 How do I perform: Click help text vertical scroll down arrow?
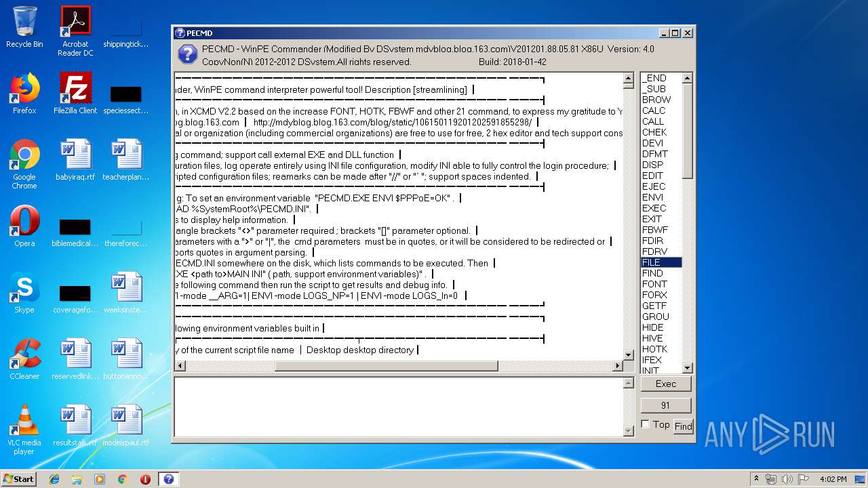pos(628,355)
